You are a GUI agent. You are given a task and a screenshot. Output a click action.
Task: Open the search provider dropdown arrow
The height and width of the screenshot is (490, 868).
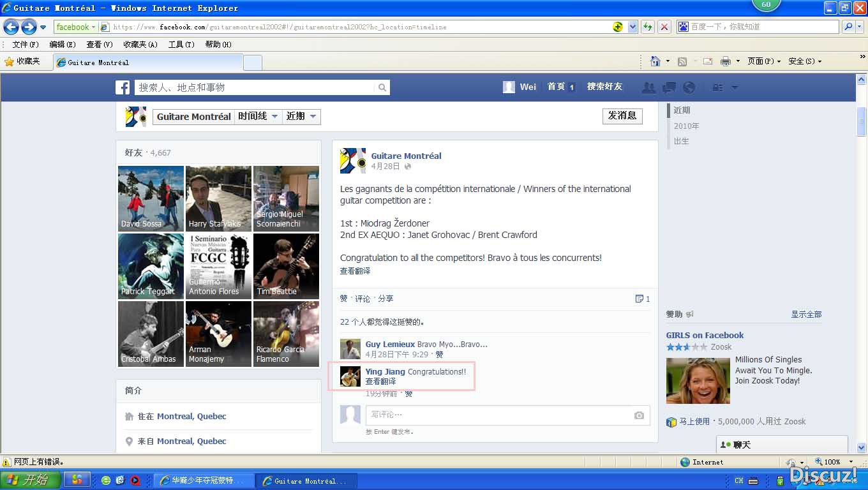(x=859, y=27)
